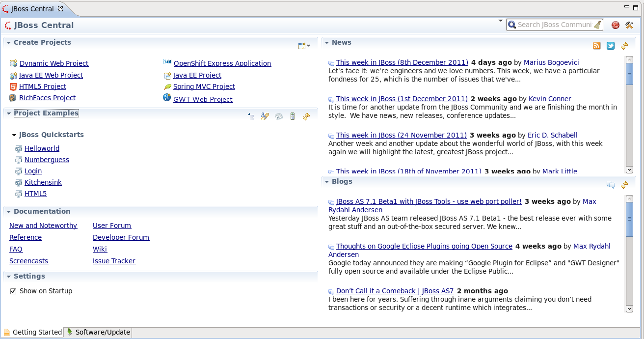Collapse the Create Projects section

9,43
